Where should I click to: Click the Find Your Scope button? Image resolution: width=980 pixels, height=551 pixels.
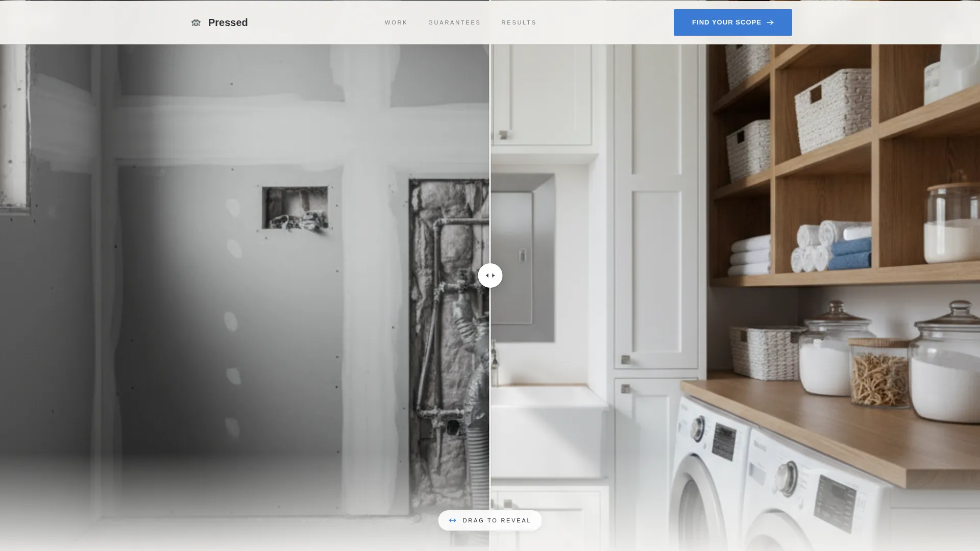tap(732, 22)
